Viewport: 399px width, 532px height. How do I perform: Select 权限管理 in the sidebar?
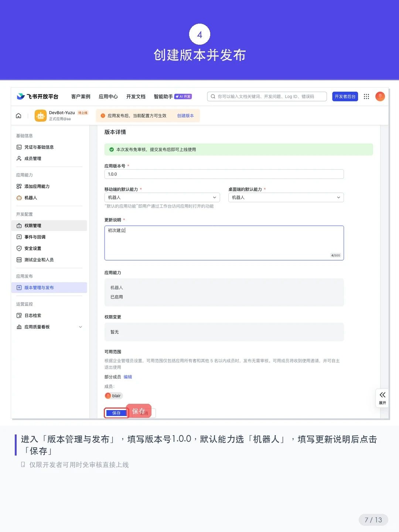click(x=49, y=226)
